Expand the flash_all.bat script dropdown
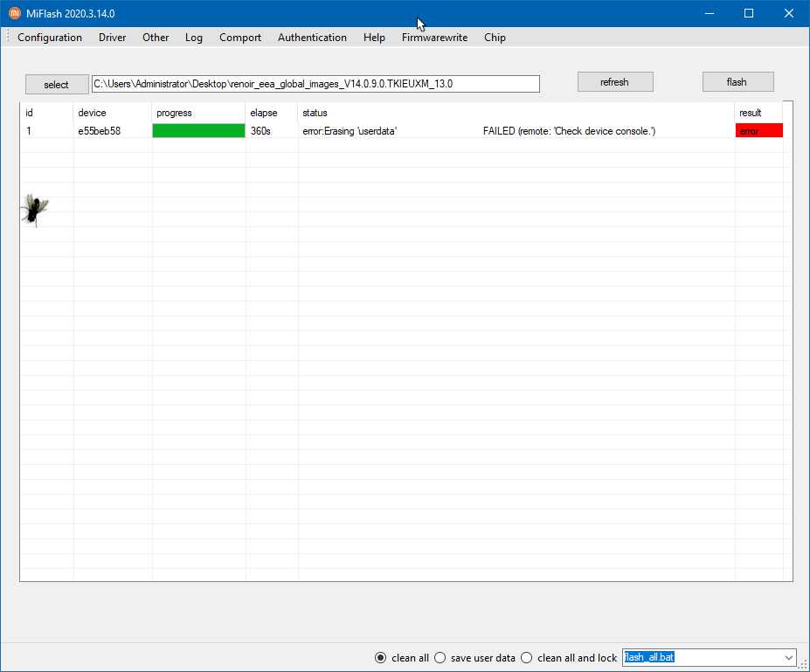The height and width of the screenshot is (672, 810). tap(788, 658)
